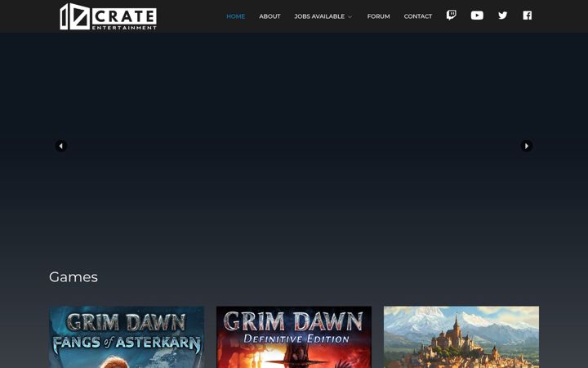Open the YouTube channel icon
The image size is (588, 368).
click(477, 16)
